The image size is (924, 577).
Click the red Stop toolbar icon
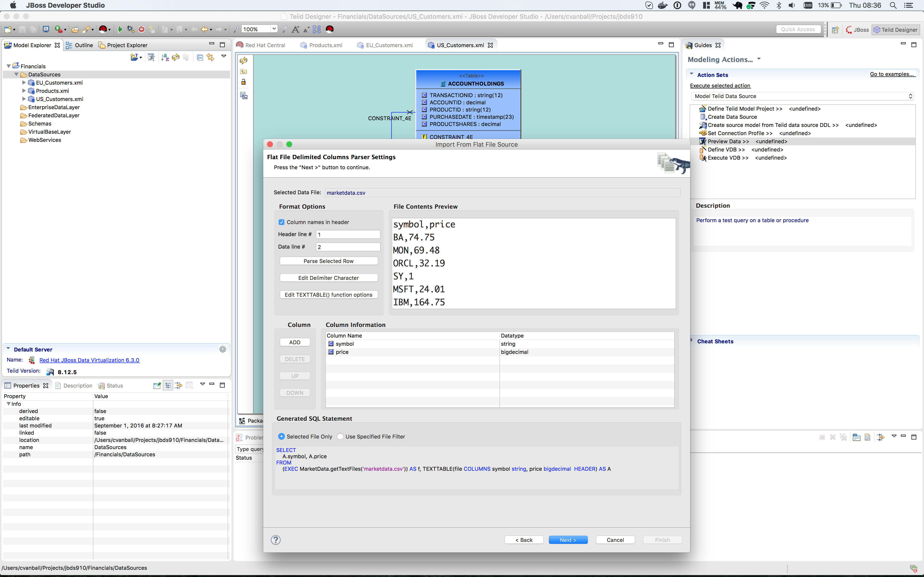pos(141,29)
